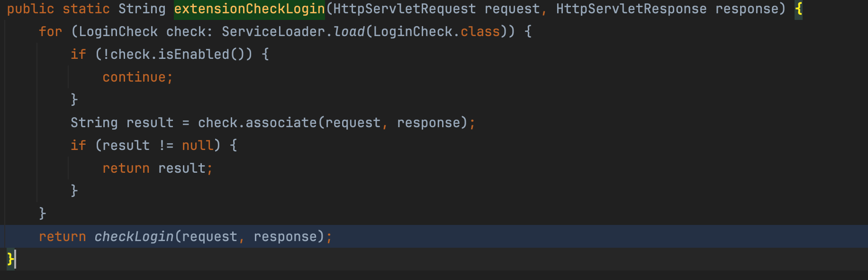The height and width of the screenshot is (280, 868).
Task: Click the extensionCheckLogin method name
Action: coord(249,9)
